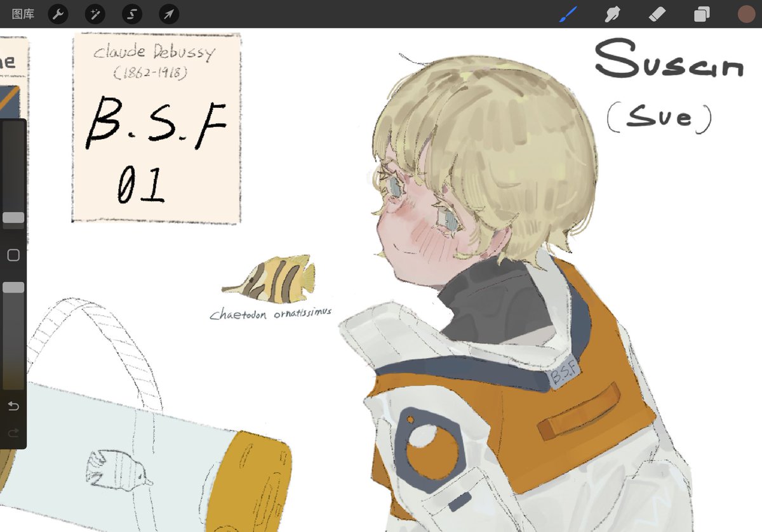Image resolution: width=762 pixels, height=532 pixels.
Task: Open the Layers panel
Action: click(x=702, y=14)
